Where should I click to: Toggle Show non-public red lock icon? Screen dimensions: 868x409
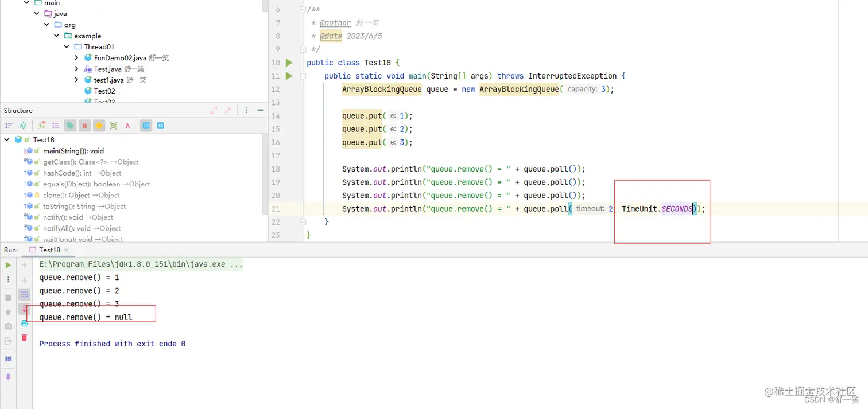tap(84, 126)
